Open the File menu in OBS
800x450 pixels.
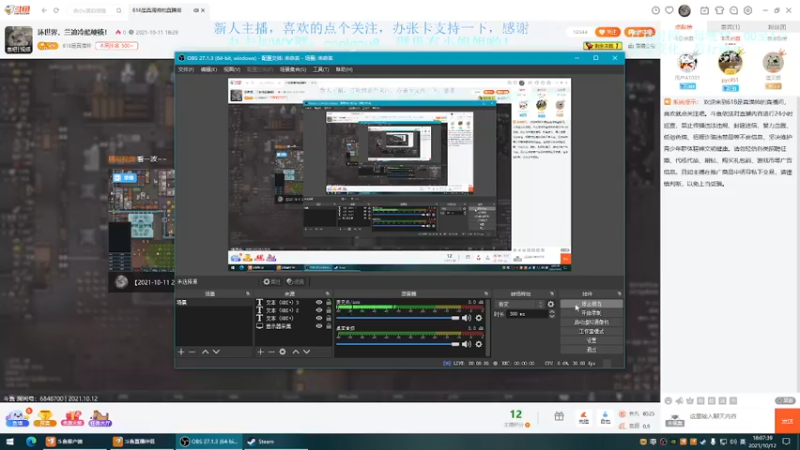[x=186, y=69]
